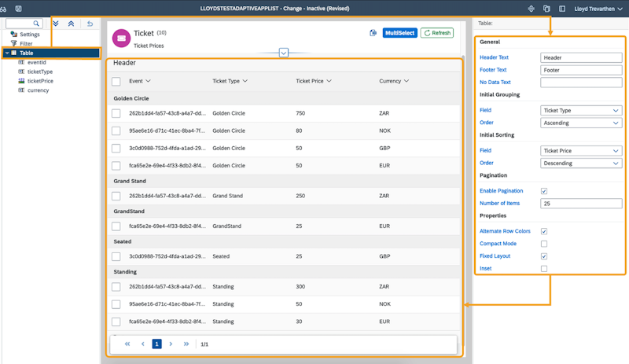Click the Filter funnel icon in tree
629x364 pixels.
point(13,43)
